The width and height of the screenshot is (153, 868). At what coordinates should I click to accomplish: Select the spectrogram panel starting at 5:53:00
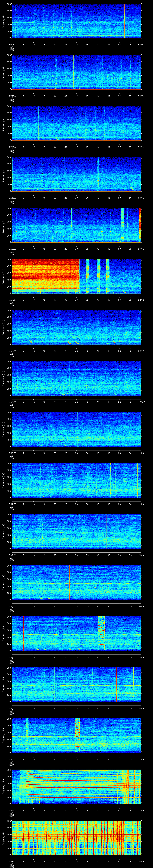pos(76,72)
